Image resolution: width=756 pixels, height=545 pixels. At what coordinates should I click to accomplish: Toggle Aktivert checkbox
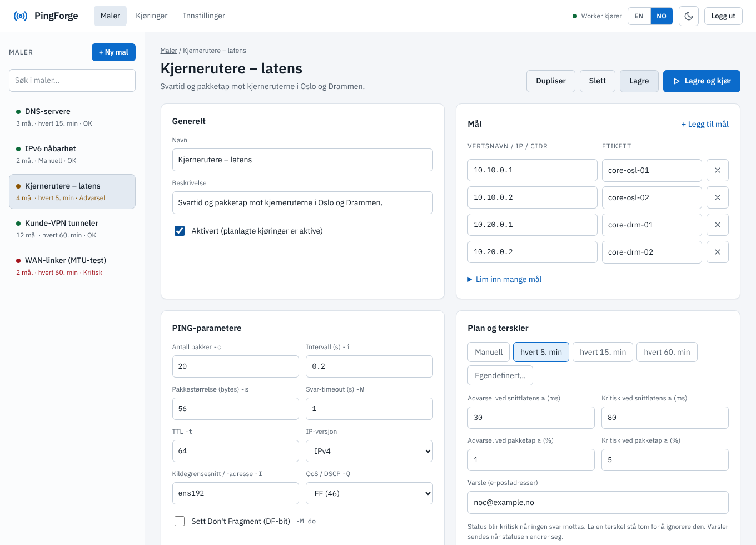click(180, 231)
